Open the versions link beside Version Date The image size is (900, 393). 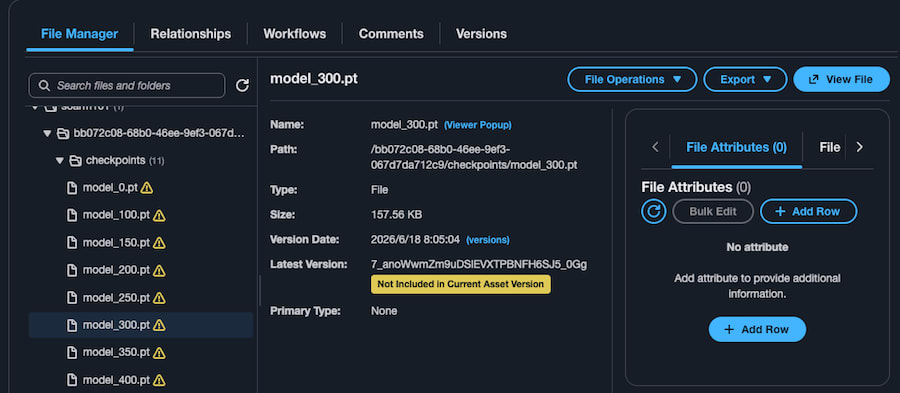[x=487, y=239]
